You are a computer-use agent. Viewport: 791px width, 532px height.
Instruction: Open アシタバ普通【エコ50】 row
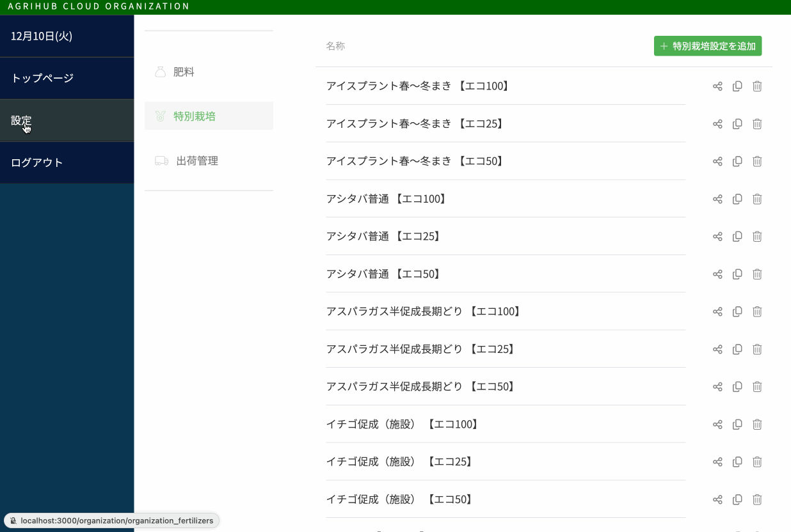(506, 274)
